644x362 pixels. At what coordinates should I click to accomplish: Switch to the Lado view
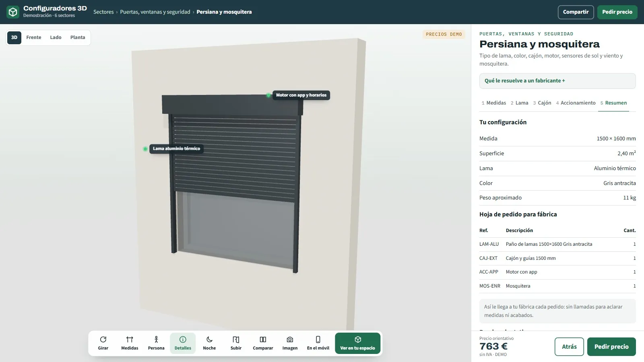[x=56, y=37]
